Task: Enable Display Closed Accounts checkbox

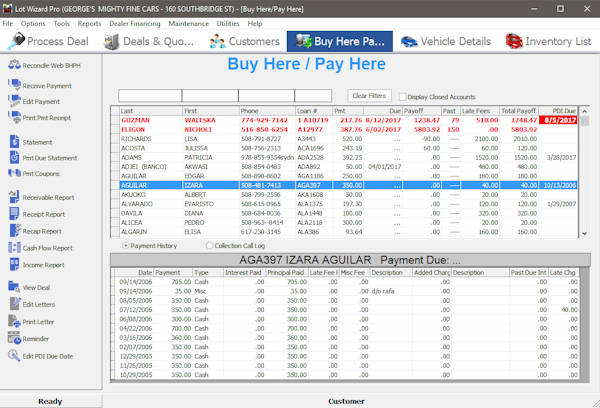Action: tap(400, 96)
